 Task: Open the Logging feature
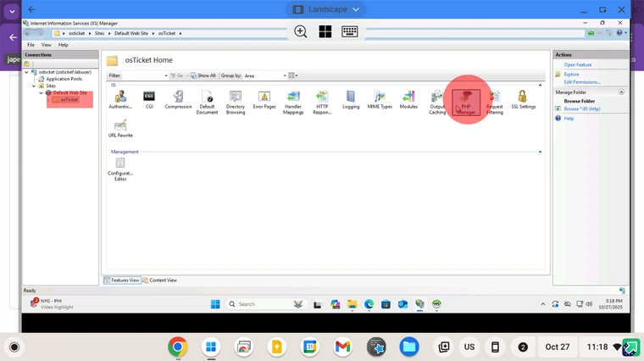point(351,100)
